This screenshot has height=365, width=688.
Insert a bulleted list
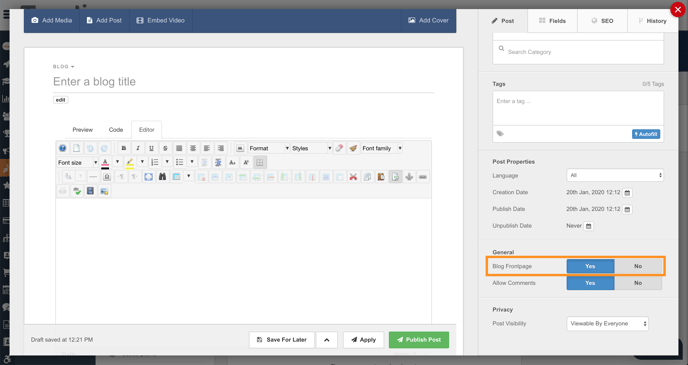pyautogui.click(x=179, y=163)
